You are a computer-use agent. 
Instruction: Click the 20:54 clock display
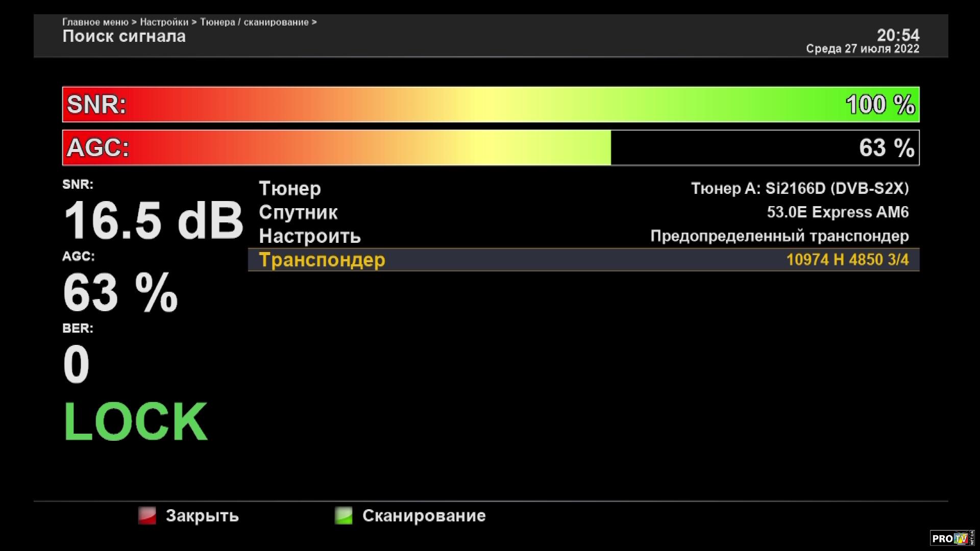point(898,35)
